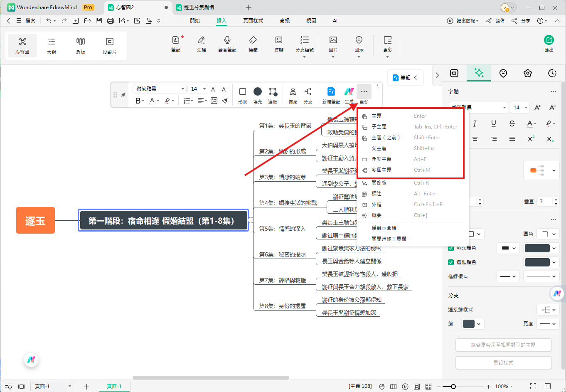Select the orange 逐玉 central topic node

[35, 220]
